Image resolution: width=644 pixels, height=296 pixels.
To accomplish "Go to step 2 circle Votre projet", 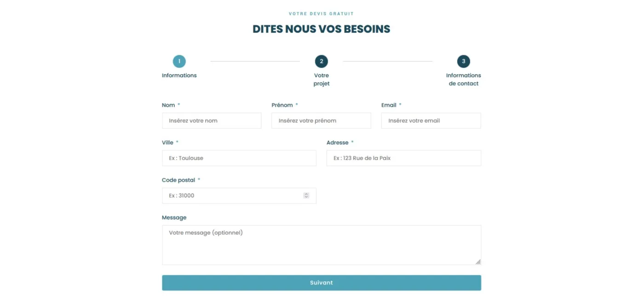I will coord(321,61).
